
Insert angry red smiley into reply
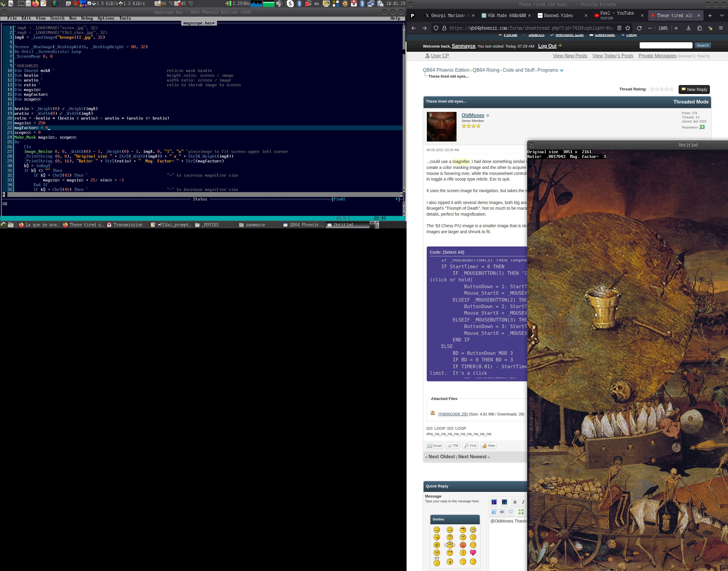463,545
